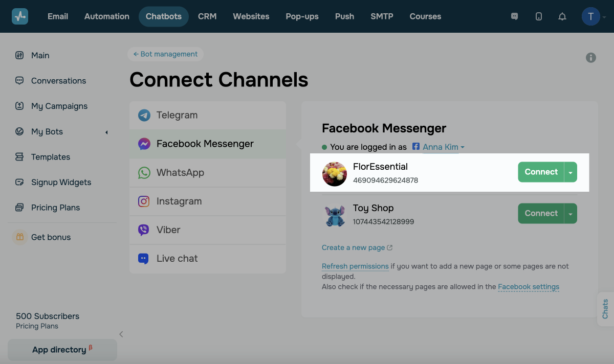
Task: Click the Templates sidebar icon
Action: [19, 157]
